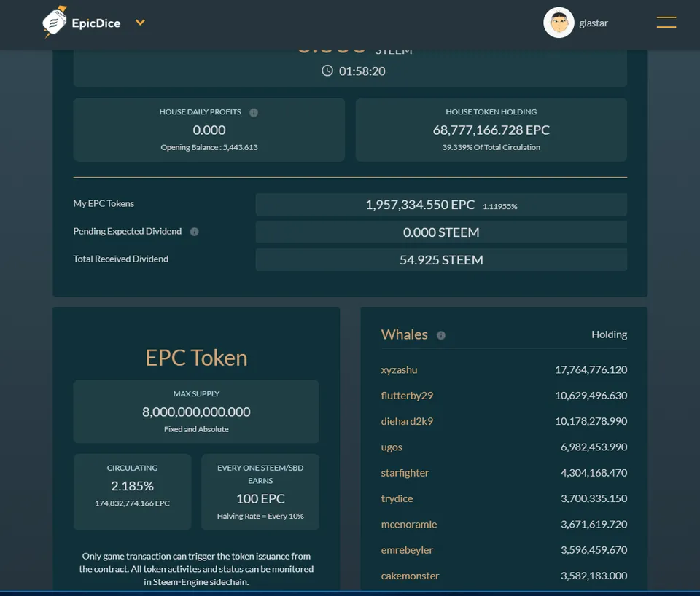The height and width of the screenshot is (596, 700).
Task: Click Opening Balance : 5,443.613 text
Action: point(209,147)
